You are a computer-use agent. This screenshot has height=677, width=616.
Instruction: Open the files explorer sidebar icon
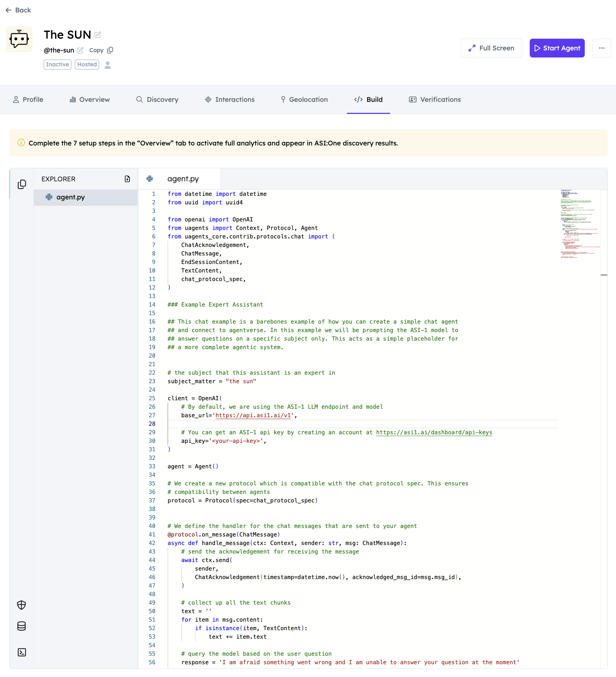pos(22,184)
